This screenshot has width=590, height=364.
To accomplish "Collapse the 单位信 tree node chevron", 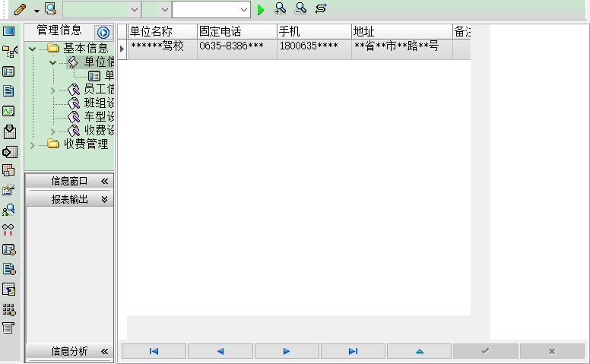I will pos(52,63).
